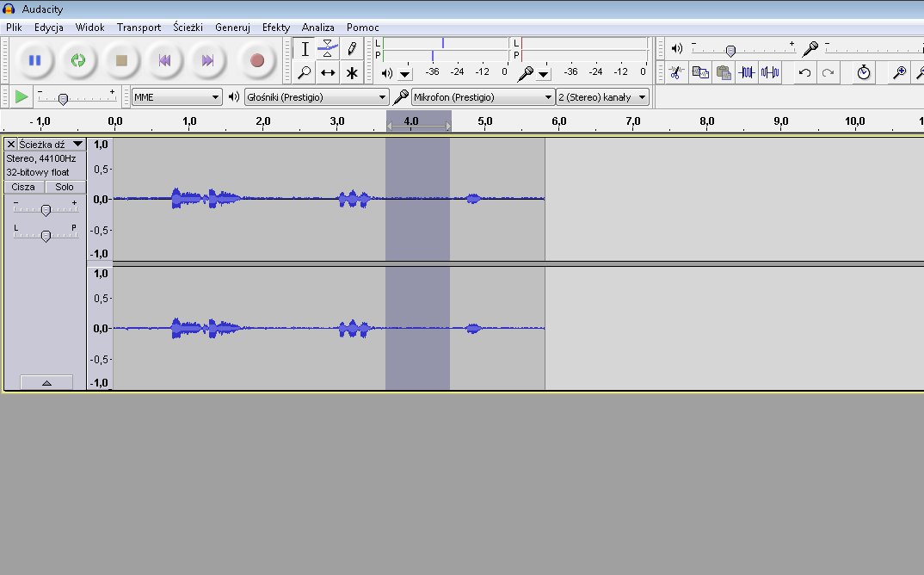924x575 pixels.
Task: Undo the last action
Action: point(804,72)
